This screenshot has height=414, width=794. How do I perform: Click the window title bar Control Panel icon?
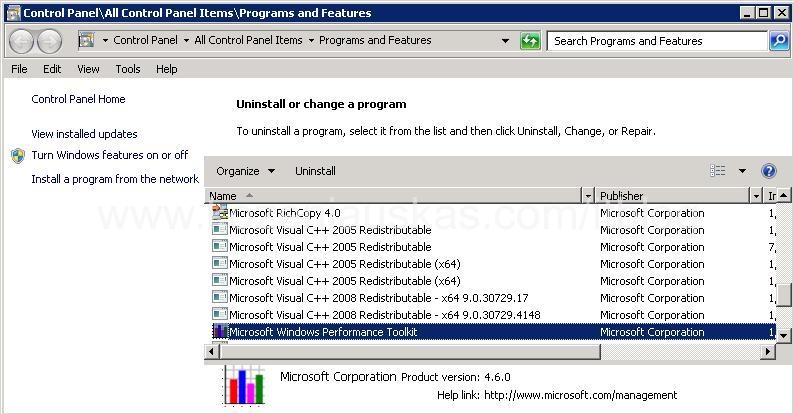pos(14,13)
